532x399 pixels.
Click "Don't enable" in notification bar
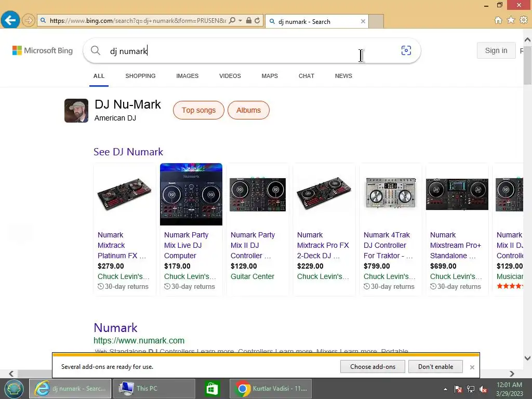[x=435, y=367]
